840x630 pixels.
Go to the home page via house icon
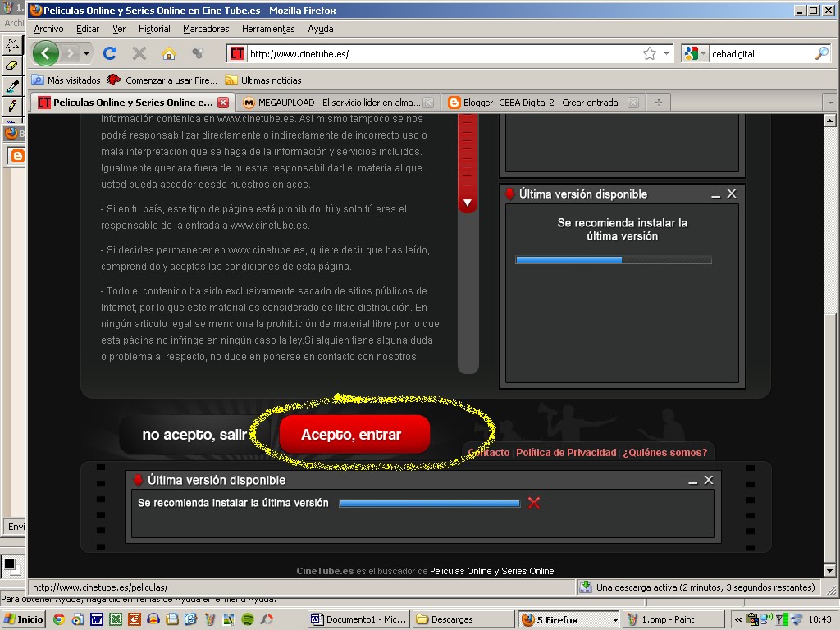tap(169, 53)
